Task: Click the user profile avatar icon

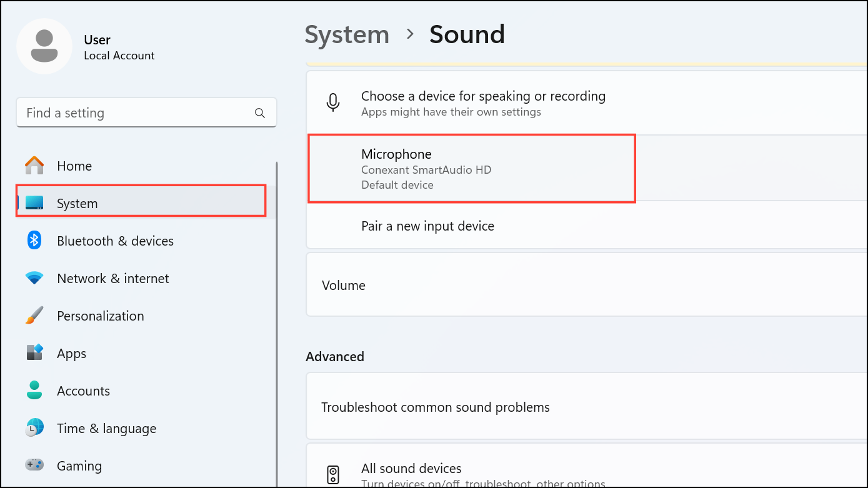Action: coord(44,46)
